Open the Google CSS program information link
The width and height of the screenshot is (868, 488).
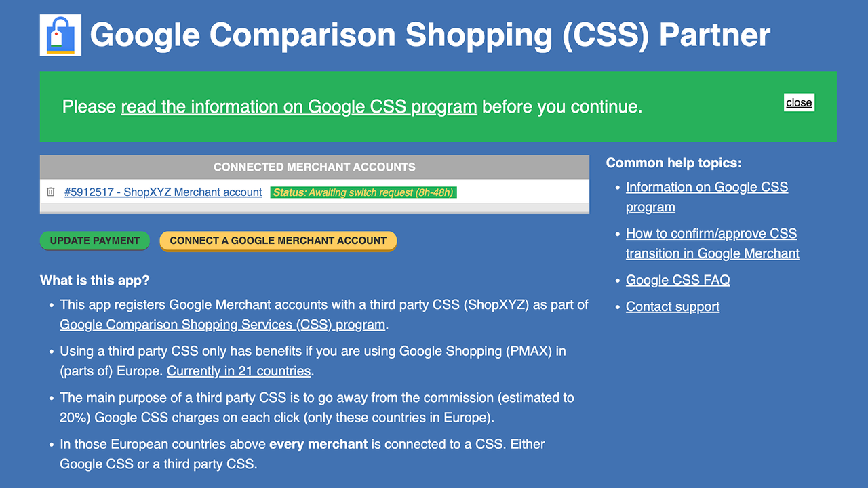pyautogui.click(x=298, y=106)
